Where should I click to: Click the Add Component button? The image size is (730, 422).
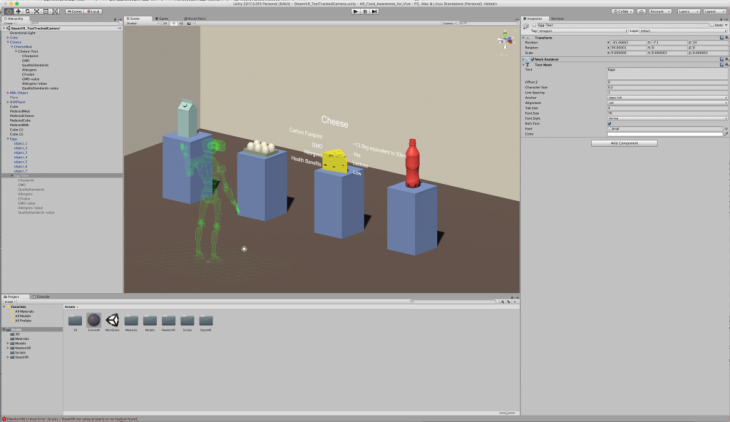(x=625, y=143)
